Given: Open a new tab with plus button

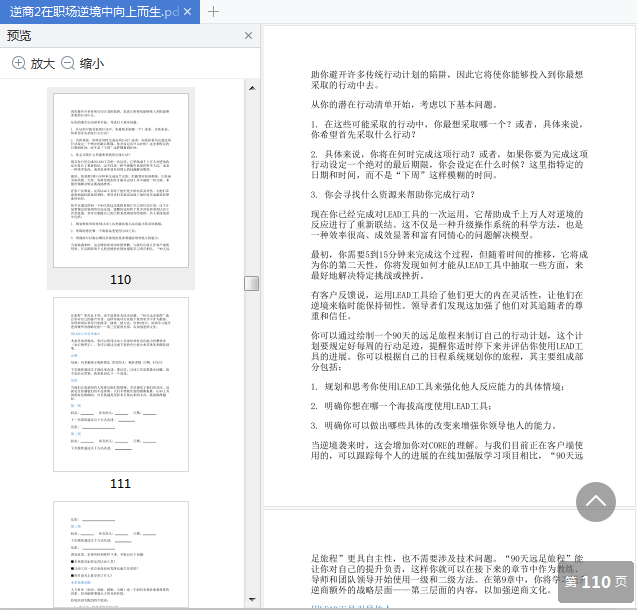Looking at the screenshot, I should tap(213, 12).
